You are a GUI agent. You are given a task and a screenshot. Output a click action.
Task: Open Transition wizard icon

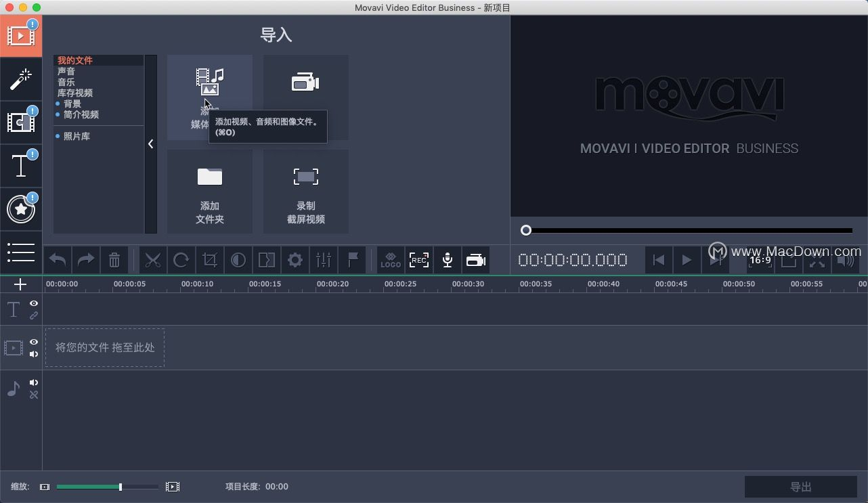point(267,260)
